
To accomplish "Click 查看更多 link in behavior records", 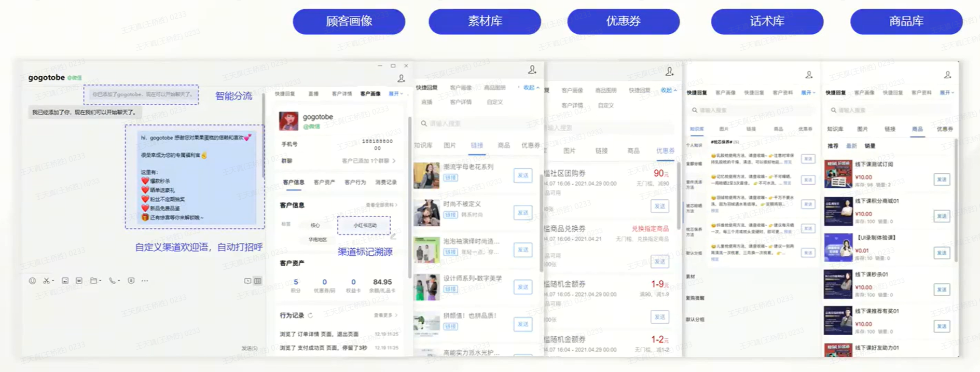I will pyautogui.click(x=385, y=315).
